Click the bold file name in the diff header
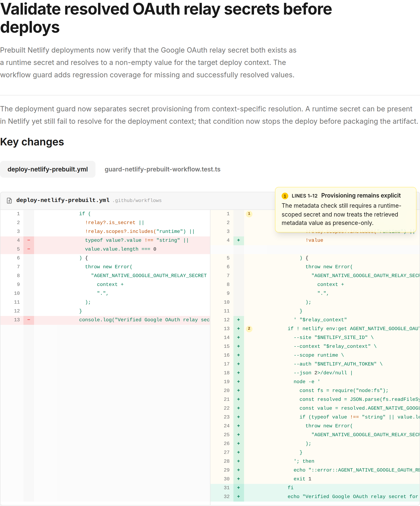The image size is (420, 506). [63, 200]
